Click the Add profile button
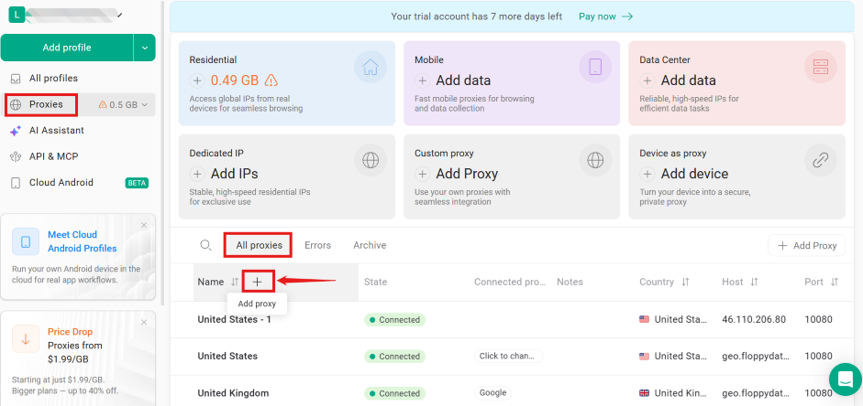 pyautogui.click(x=67, y=48)
